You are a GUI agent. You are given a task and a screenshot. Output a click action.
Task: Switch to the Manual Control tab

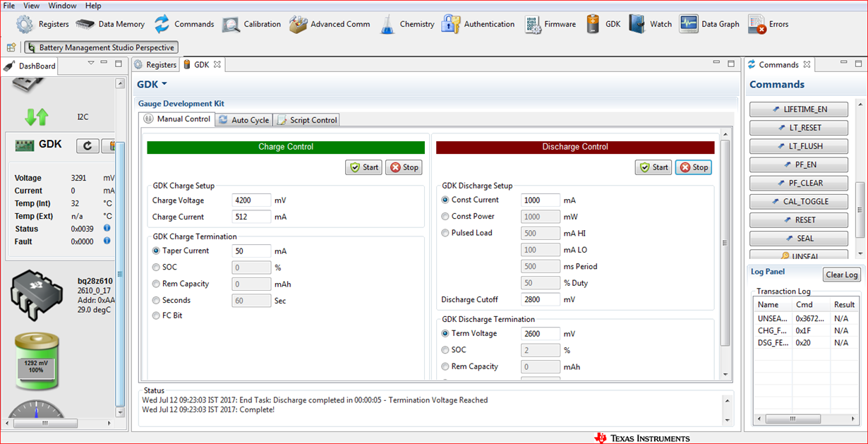point(177,119)
